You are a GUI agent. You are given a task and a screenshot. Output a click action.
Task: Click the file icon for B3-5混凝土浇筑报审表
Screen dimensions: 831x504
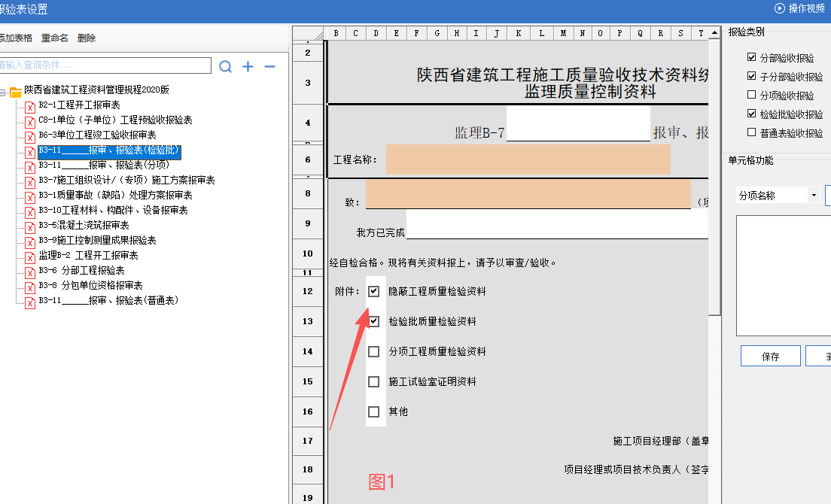point(31,226)
